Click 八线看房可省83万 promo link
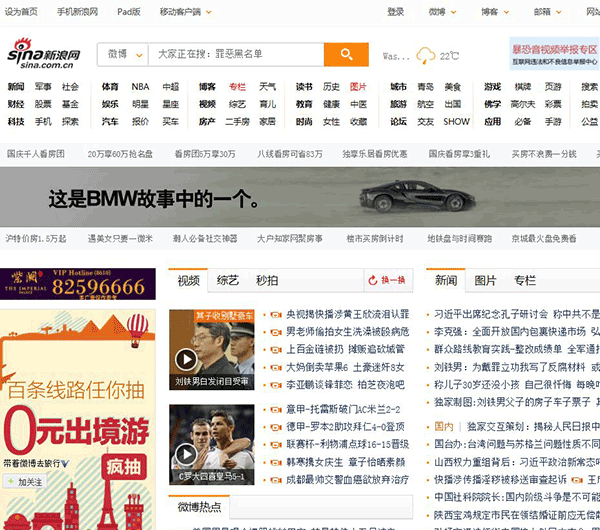 [290, 154]
